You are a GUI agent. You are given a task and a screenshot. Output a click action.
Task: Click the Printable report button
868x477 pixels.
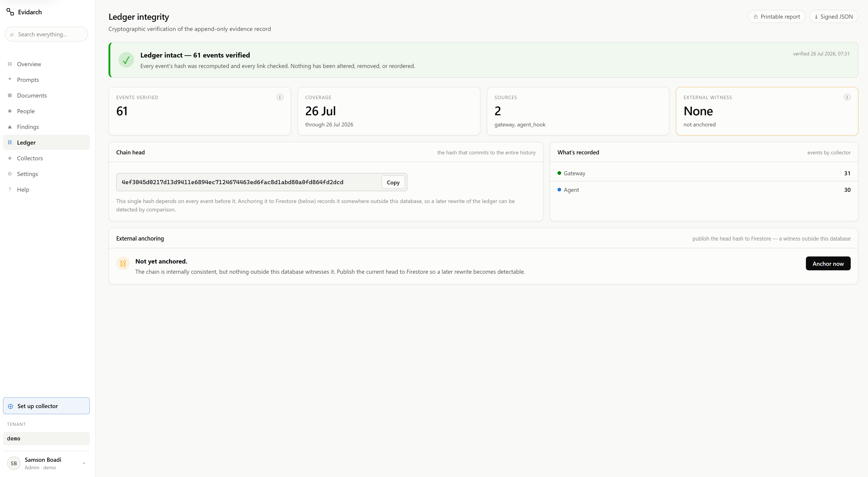[x=777, y=17]
